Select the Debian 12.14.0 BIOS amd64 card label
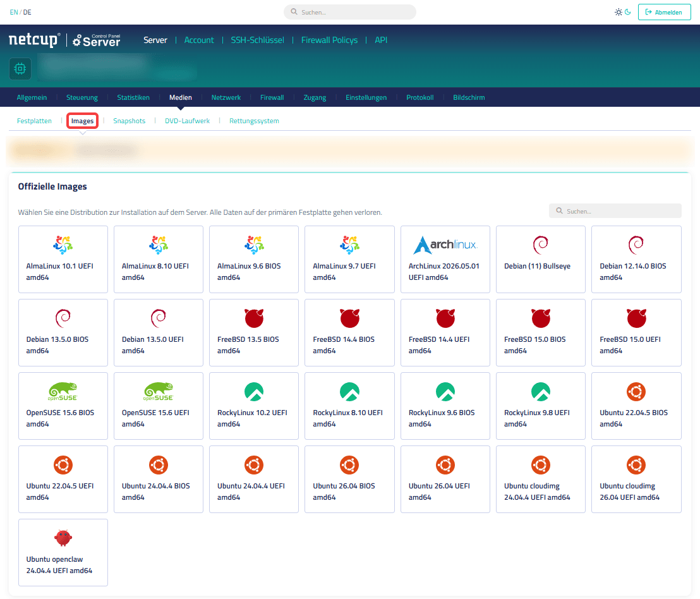 click(633, 272)
